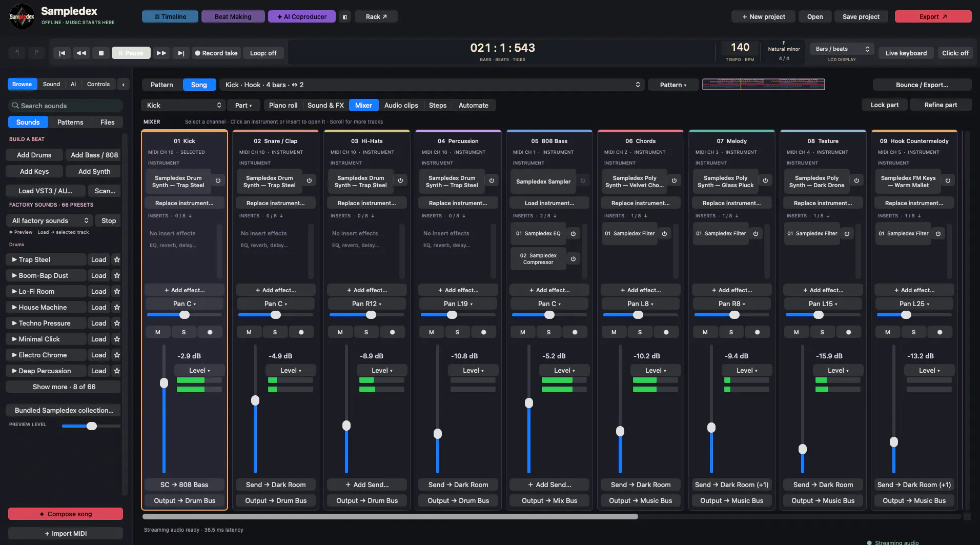Click the song overview minimap thumbnail
Image resolution: width=980 pixels, height=545 pixels.
pos(763,84)
